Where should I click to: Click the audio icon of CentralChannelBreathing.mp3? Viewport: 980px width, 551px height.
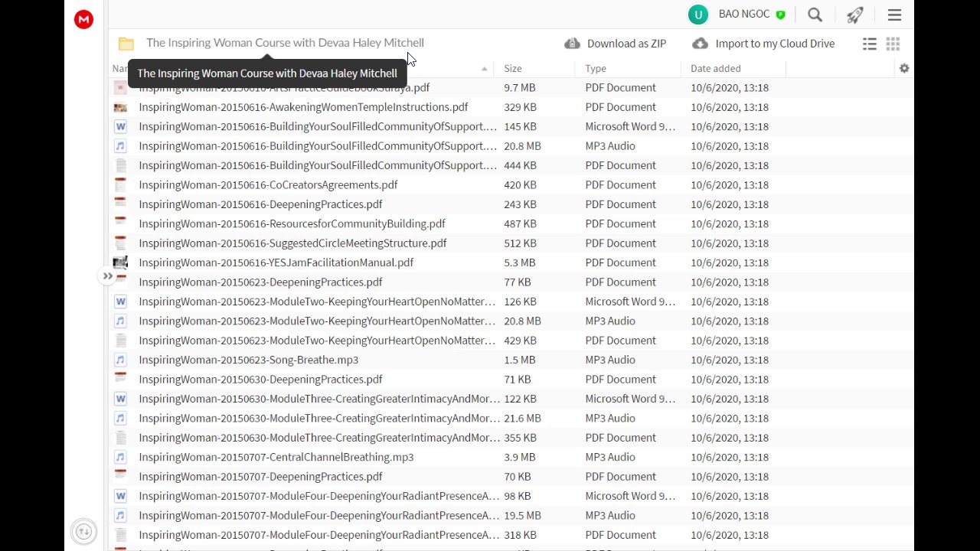[120, 457]
